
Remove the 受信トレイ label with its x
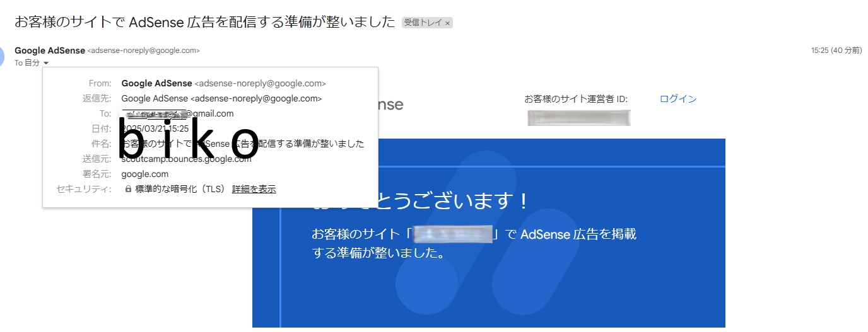click(447, 23)
